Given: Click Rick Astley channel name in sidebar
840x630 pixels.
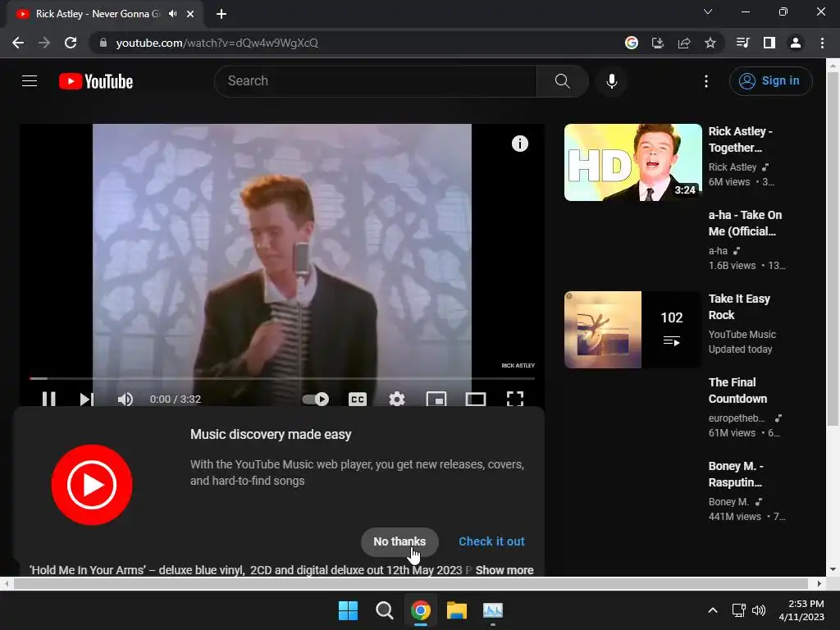Looking at the screenshot, I should tap(733, 167).
